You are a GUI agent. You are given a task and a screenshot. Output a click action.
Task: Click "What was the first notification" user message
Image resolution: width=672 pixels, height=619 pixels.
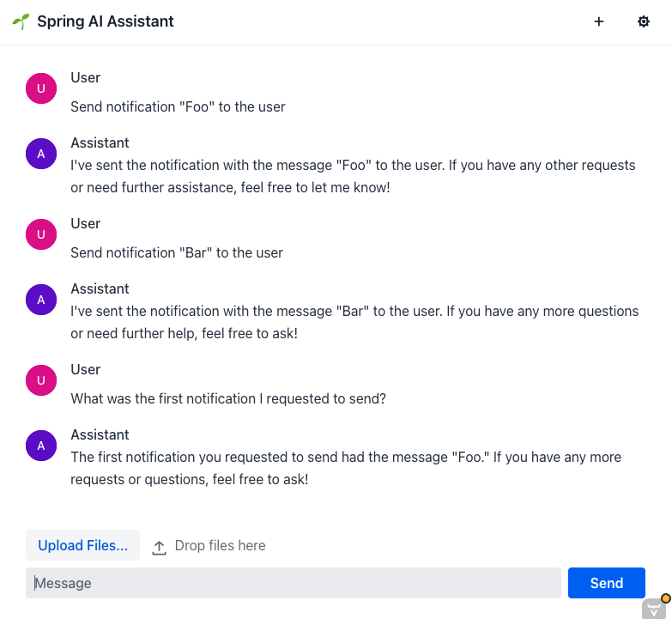click(228, 399)
